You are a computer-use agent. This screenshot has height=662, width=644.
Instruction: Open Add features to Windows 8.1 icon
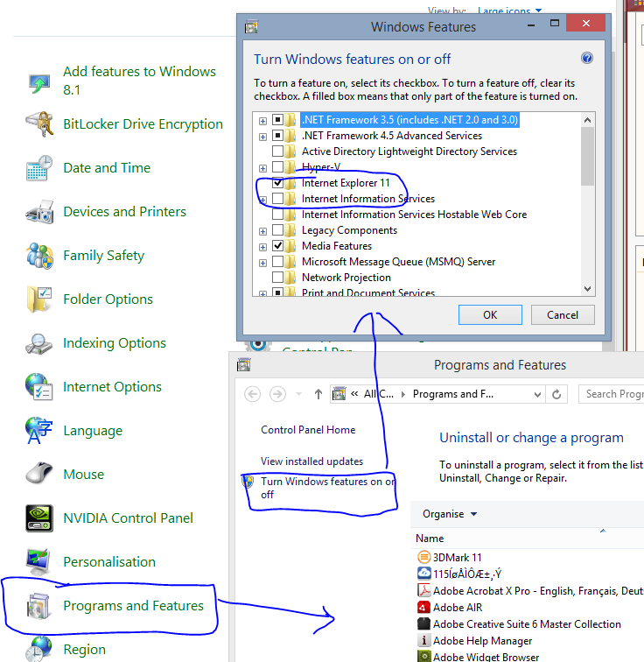[39, 82]
